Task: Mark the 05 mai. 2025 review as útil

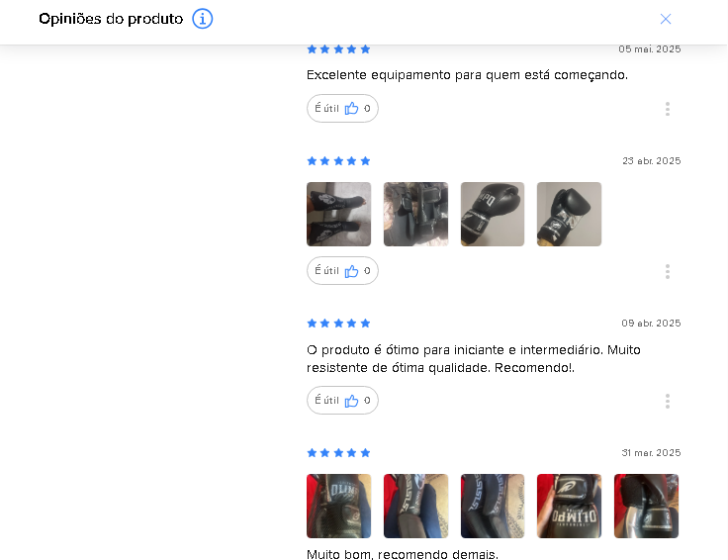Action: click(x=342, y=109)
